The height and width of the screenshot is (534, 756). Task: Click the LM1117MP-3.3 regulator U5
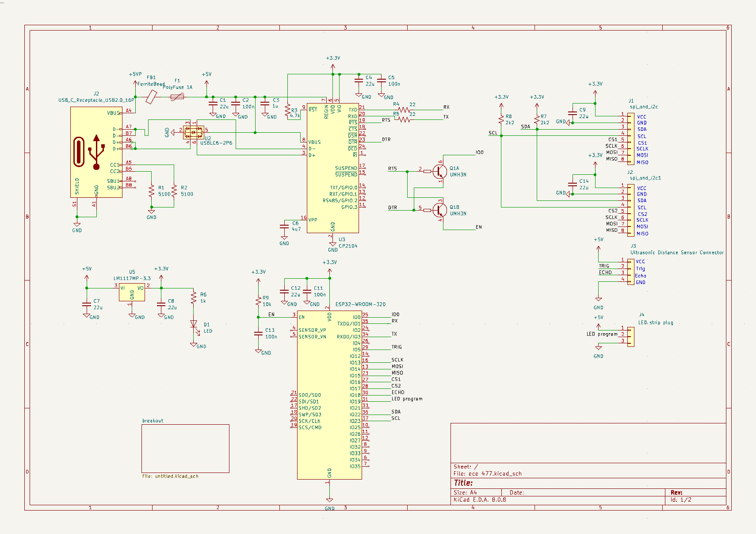(132, 292)
